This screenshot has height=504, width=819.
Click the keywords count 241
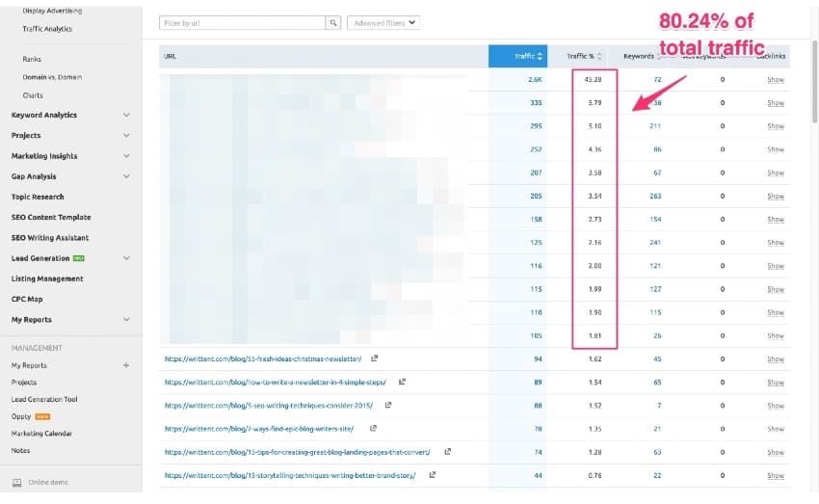[x=655, y=242]
